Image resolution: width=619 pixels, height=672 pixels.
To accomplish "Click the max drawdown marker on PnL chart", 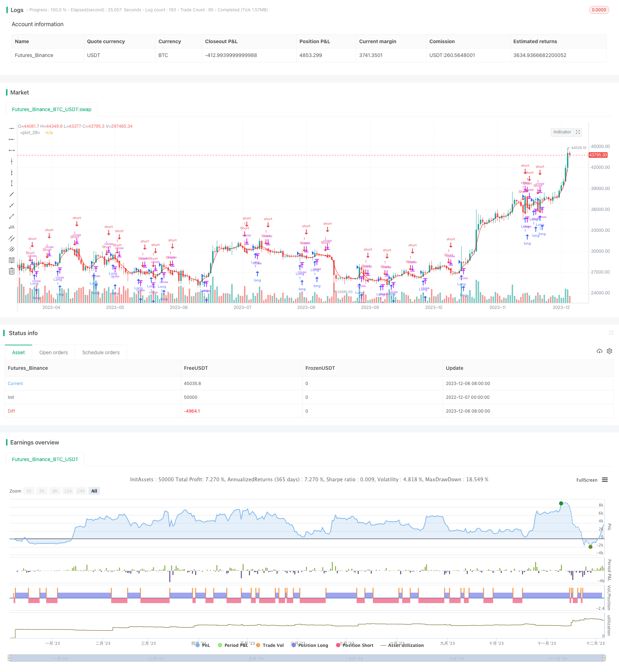I will tap(590, 547).
